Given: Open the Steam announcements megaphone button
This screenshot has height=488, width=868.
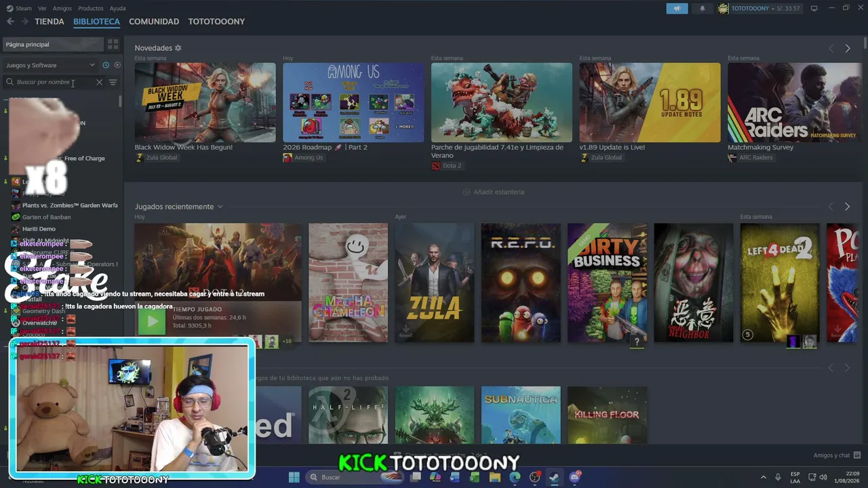Looking at the screenshot, I should pyautogui.click(x=677, y=8).
